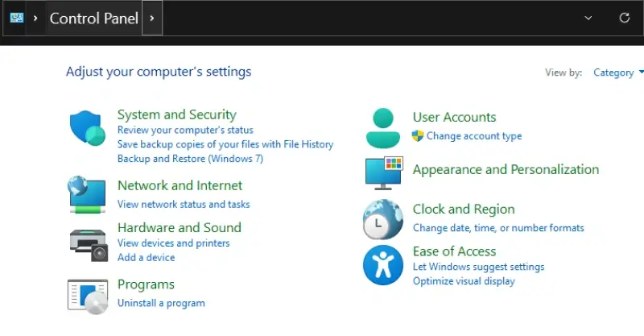
Task: Open the View by Category dropdown
Action: pos(618,73)
